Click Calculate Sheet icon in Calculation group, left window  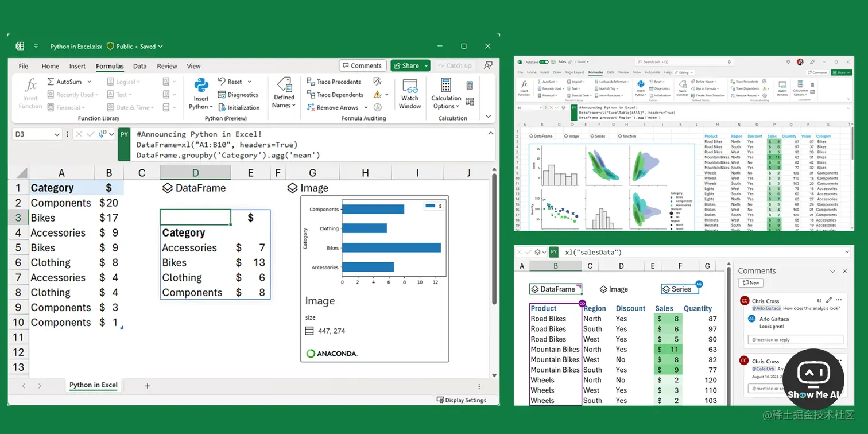pyautogui.click(x=470, y=102)
